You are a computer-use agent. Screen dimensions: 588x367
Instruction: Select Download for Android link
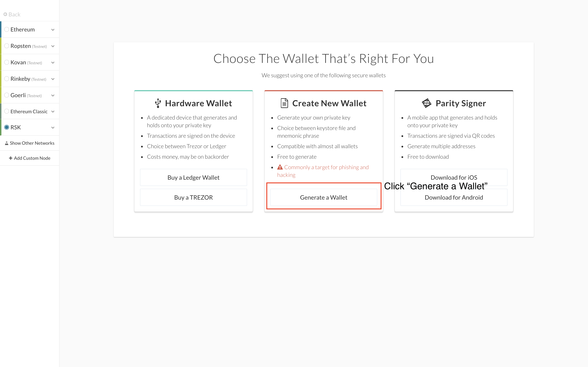[x=453, y=197]
